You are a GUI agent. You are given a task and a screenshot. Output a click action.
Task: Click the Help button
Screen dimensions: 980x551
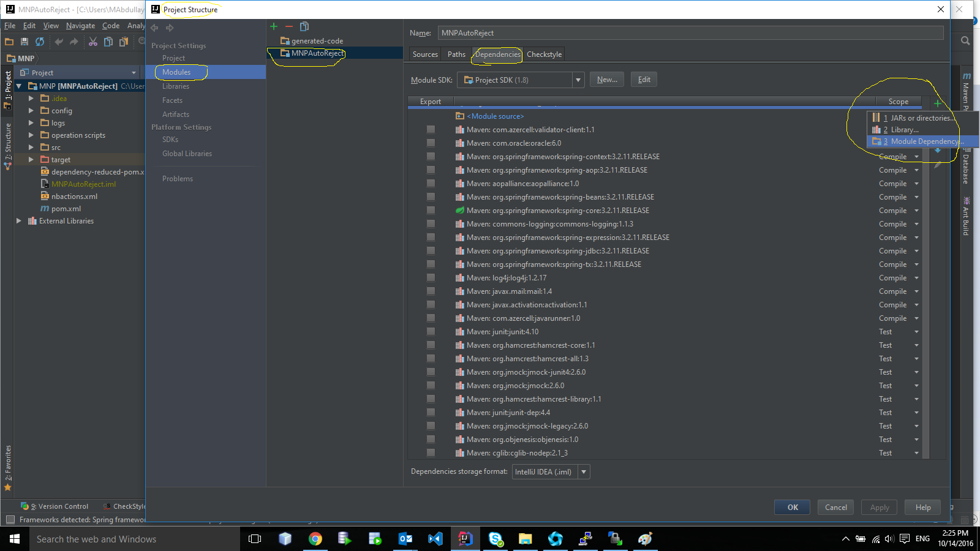tap(923, 508)
